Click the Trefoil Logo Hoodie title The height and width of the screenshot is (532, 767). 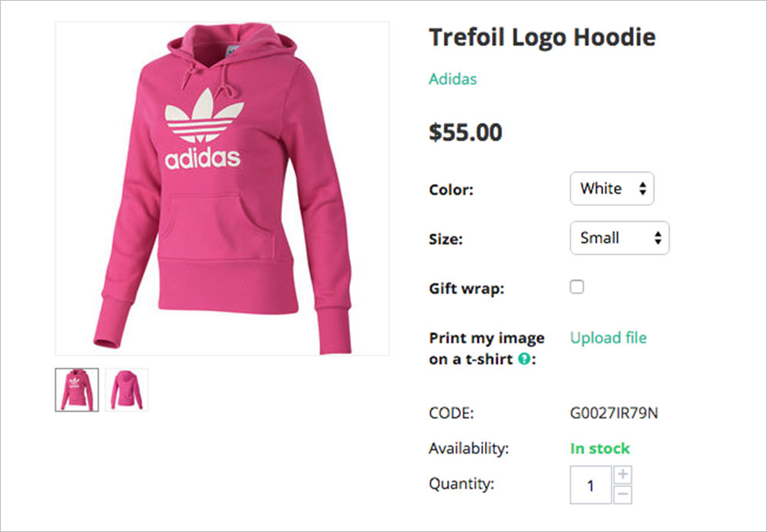pos(542,37)
